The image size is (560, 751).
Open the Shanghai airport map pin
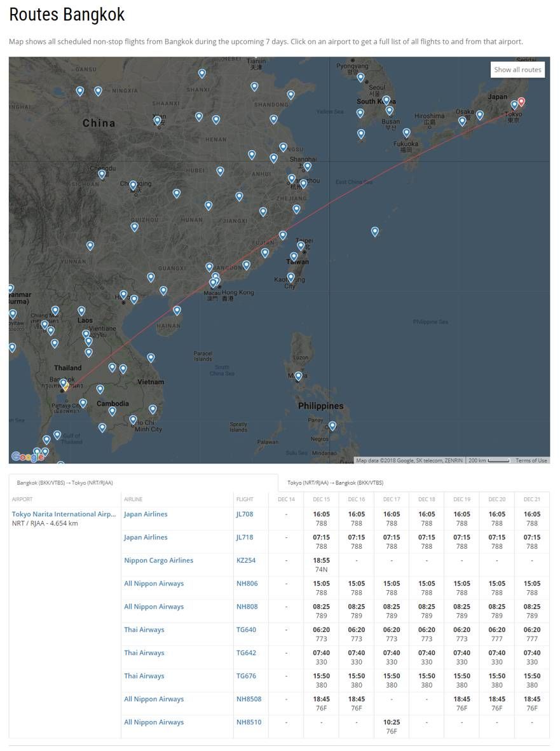[307, 166]
